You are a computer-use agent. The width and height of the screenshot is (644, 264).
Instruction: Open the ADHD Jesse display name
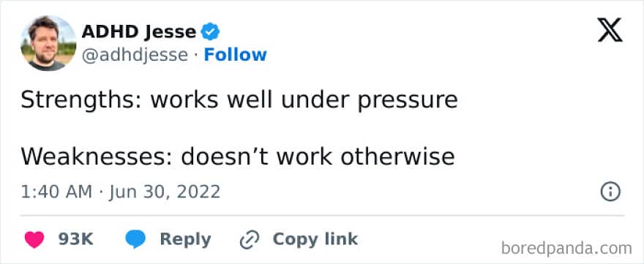pyautogui.click(x=139, y=31)
